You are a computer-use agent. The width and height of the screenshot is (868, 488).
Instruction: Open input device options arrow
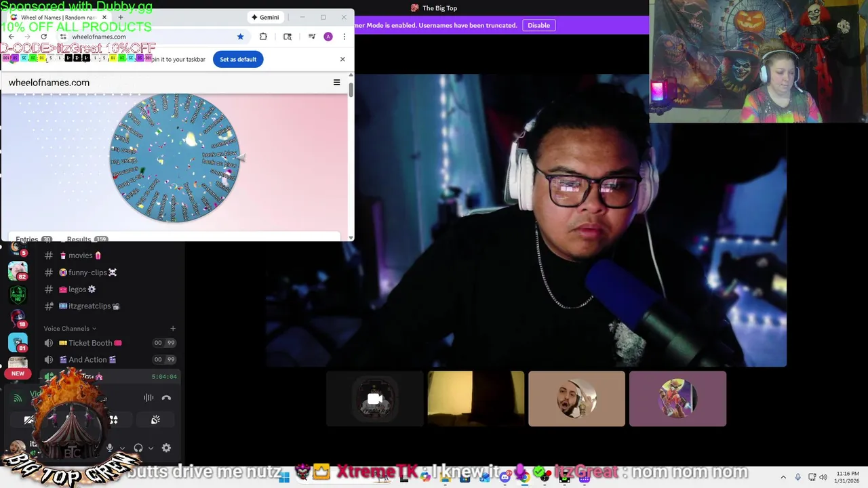point(122,448)
